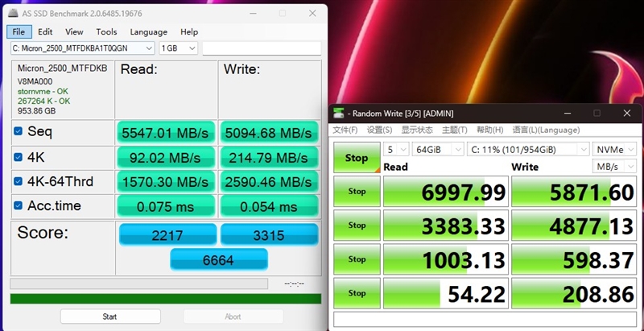This screenshot has height=331, width=644.
Task: Open the 帮助(H) menu in CrystalDiskMark
Action: click(490, 130)
